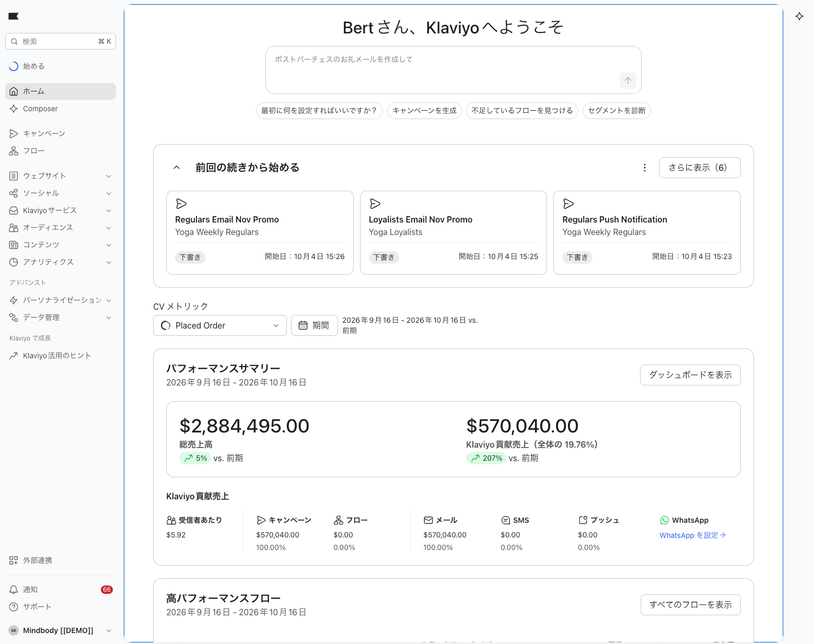Click the 検索 search field

tap(61, 41)
